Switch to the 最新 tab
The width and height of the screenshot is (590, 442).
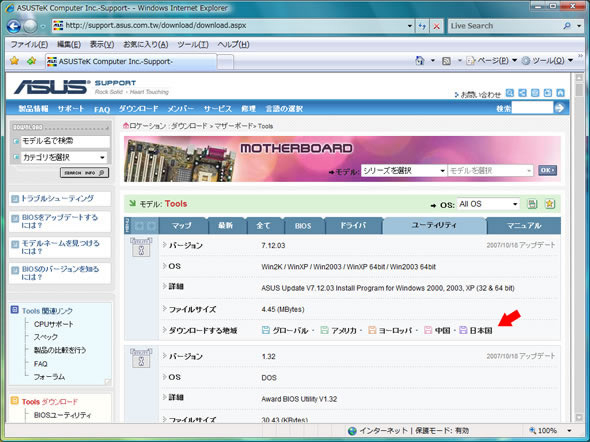coord(226,225)
